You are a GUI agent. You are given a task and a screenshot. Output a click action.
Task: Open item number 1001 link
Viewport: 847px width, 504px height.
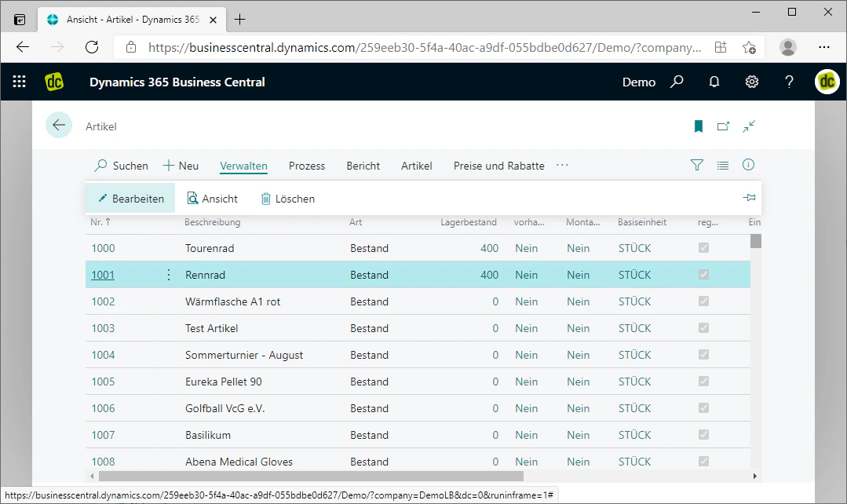103,275
